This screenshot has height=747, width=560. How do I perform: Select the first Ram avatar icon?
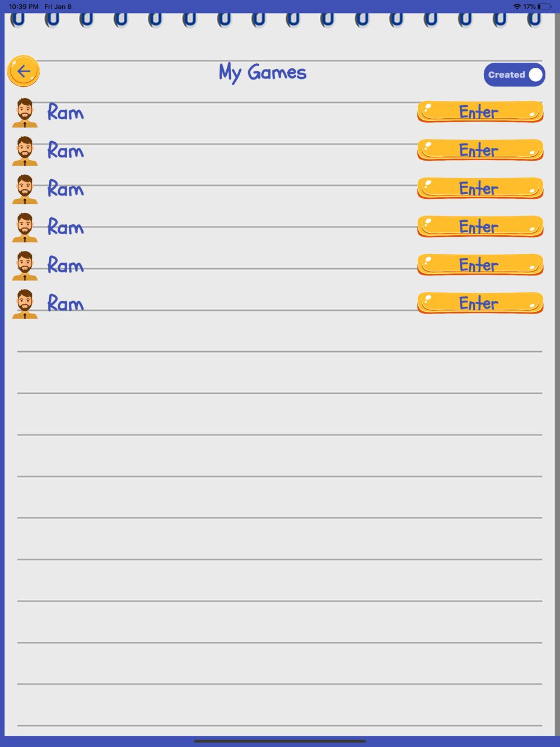point(25,113)
